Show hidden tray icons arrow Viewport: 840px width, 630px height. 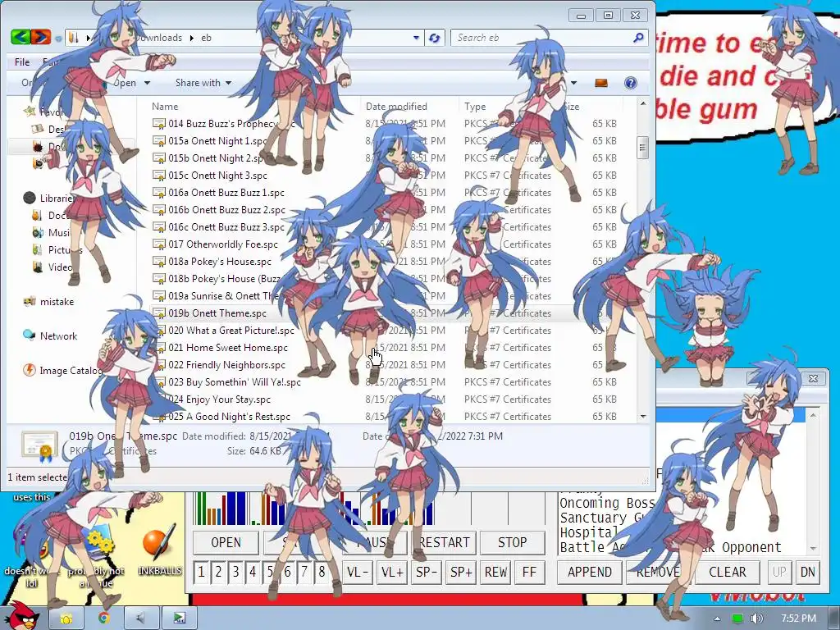click(717, 619)
